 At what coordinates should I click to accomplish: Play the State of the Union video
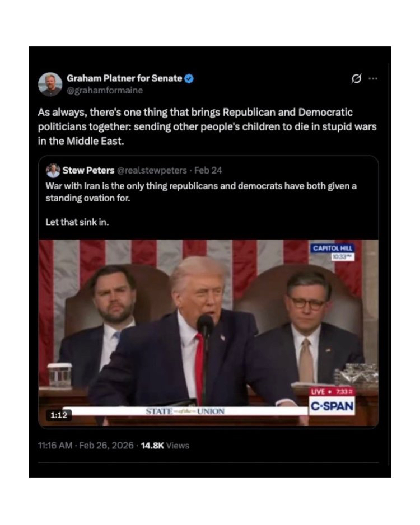(208, 334)
